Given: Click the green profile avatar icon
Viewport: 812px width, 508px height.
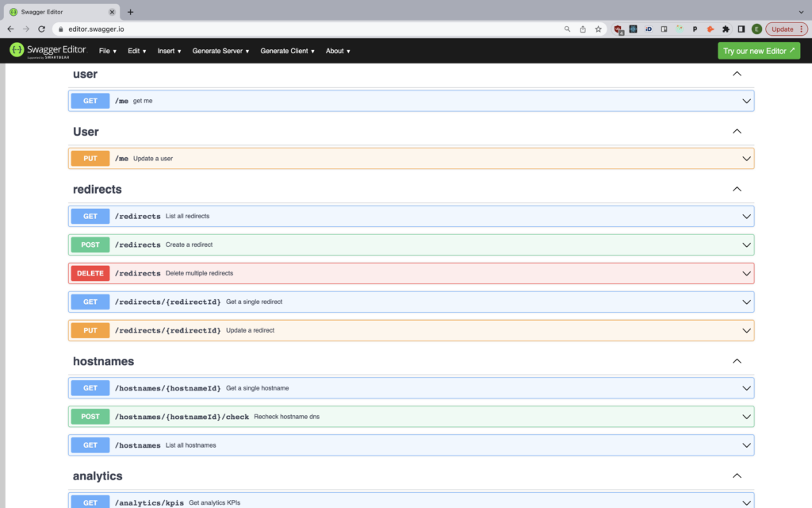Looking at the screenshot, I should pyautogui.click(x=756, y=29).
